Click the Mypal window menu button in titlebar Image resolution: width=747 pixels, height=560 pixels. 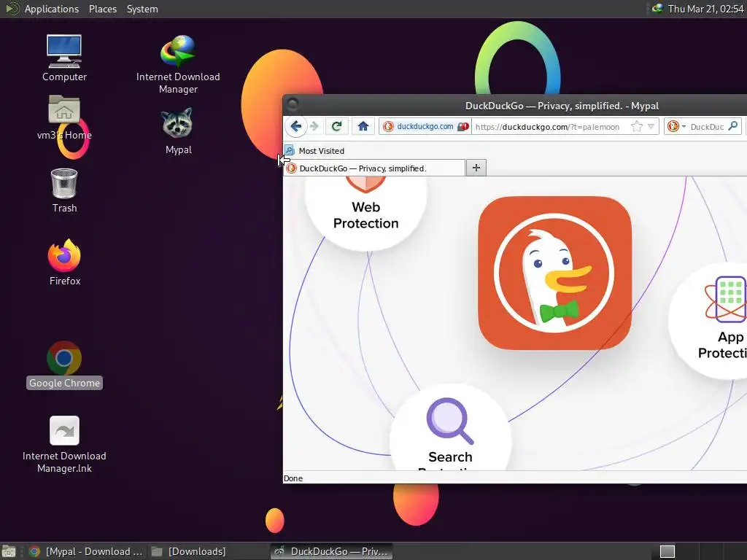tap(293, 104)
